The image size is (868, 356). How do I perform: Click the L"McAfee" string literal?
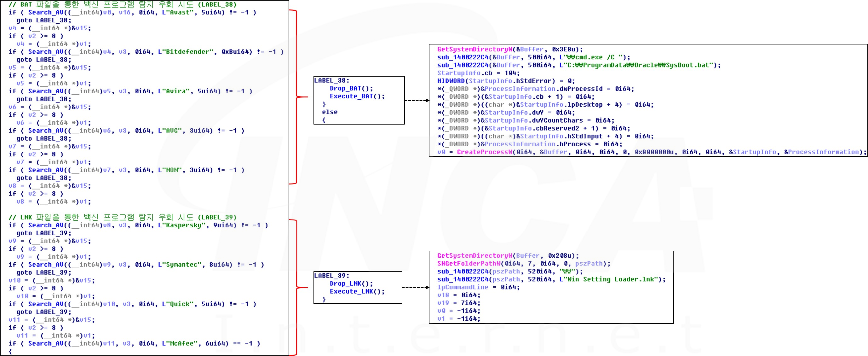click(x=180, y=343)
